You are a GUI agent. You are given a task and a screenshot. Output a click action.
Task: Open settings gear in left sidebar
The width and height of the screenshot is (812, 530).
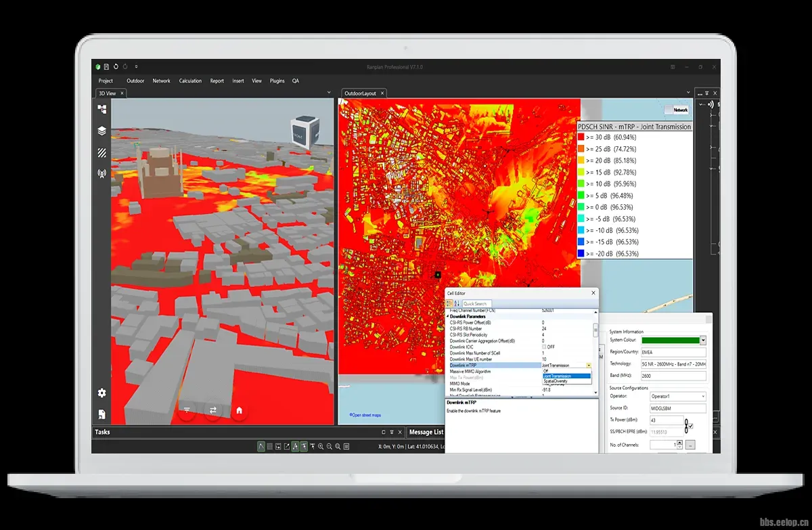click(102, 393)
